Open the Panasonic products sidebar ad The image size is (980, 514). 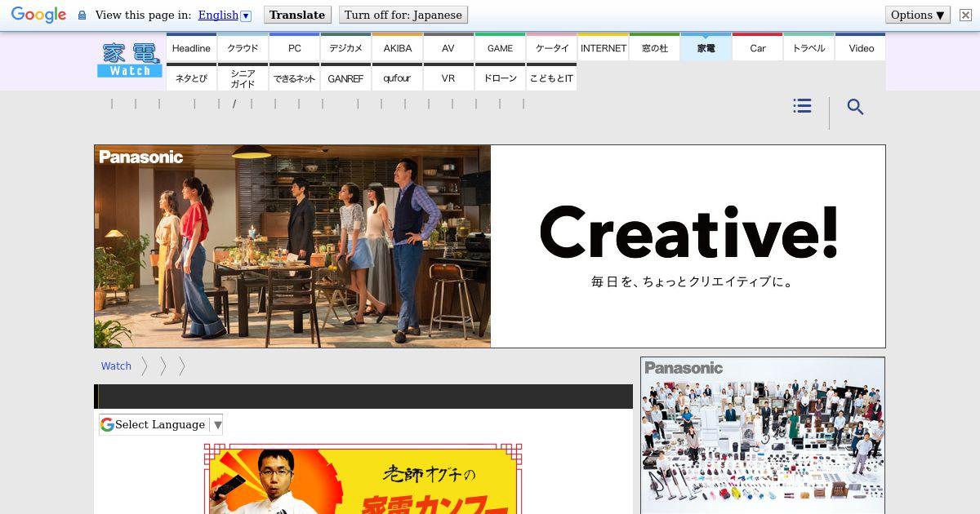(763, 436)
